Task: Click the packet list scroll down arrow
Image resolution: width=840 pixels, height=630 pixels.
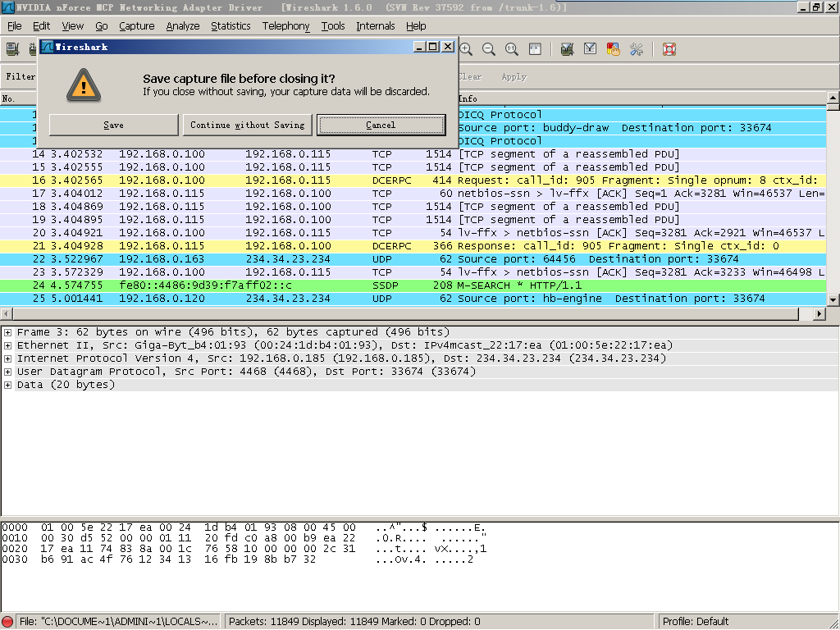Action: [x=833, y=300]
